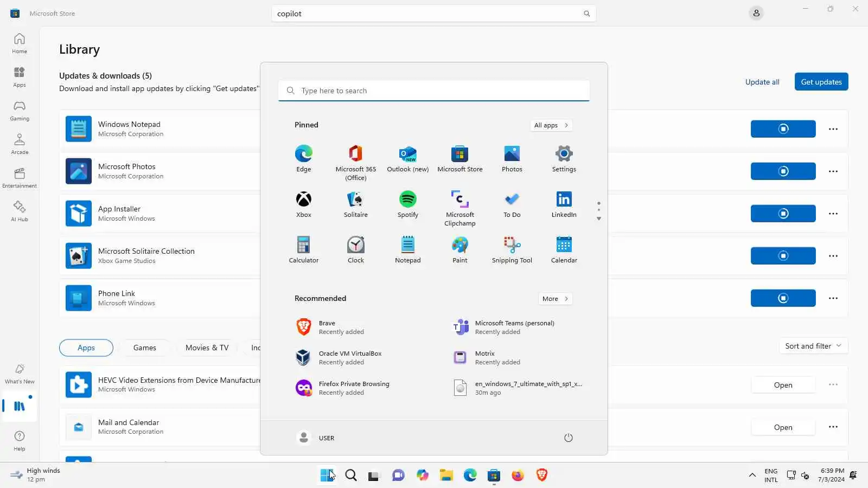Open Arcade section in Store sidebar
This screenshot has height=488, width=868.
(20, 144)
